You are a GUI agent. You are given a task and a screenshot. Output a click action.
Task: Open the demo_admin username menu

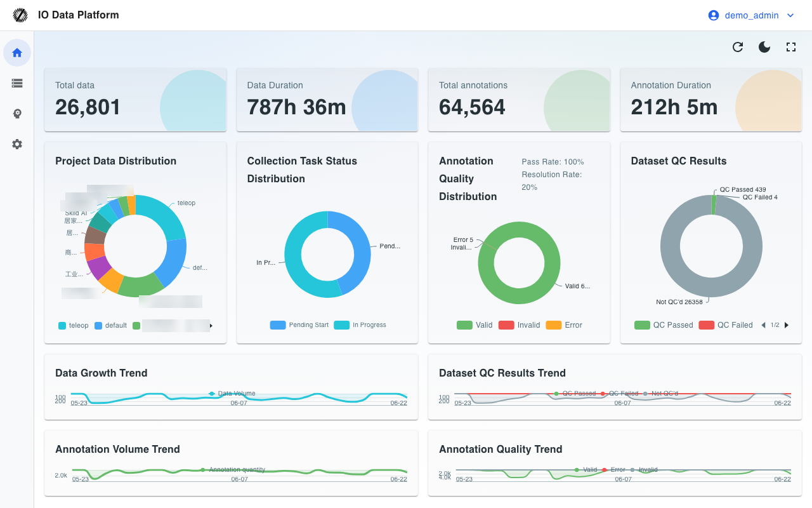pos(752,15)
